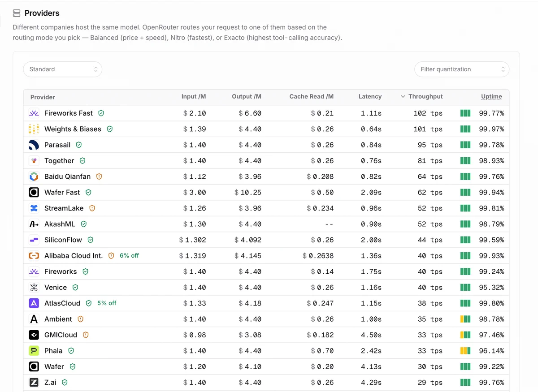538x392 pixels.
Task: Click the green shield next to Fireworks Fast
Action: (101, 113)
